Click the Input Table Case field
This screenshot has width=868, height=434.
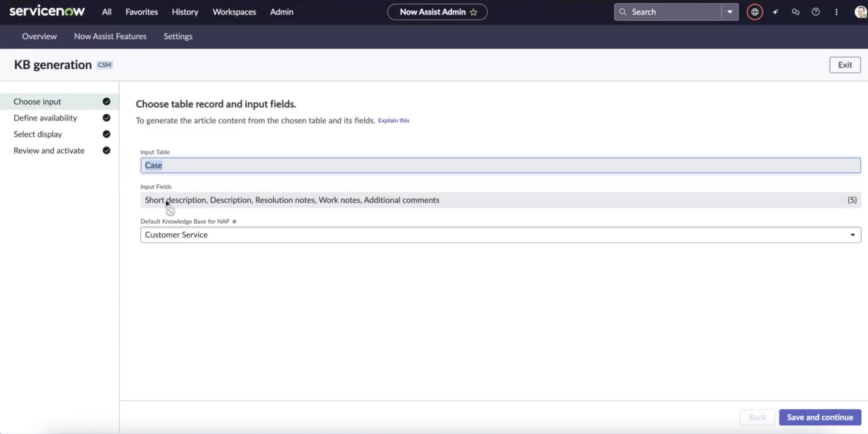point(500,165)
